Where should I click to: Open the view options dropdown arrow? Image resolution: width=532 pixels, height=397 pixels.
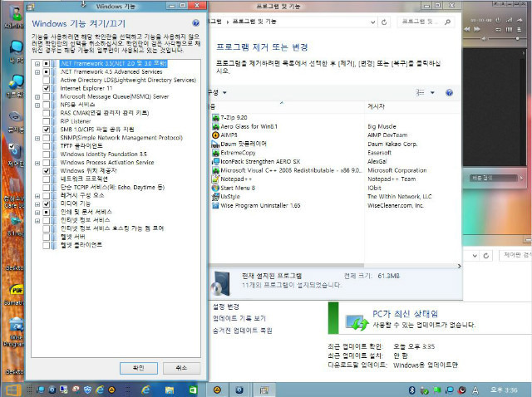[x=432, y=92]
